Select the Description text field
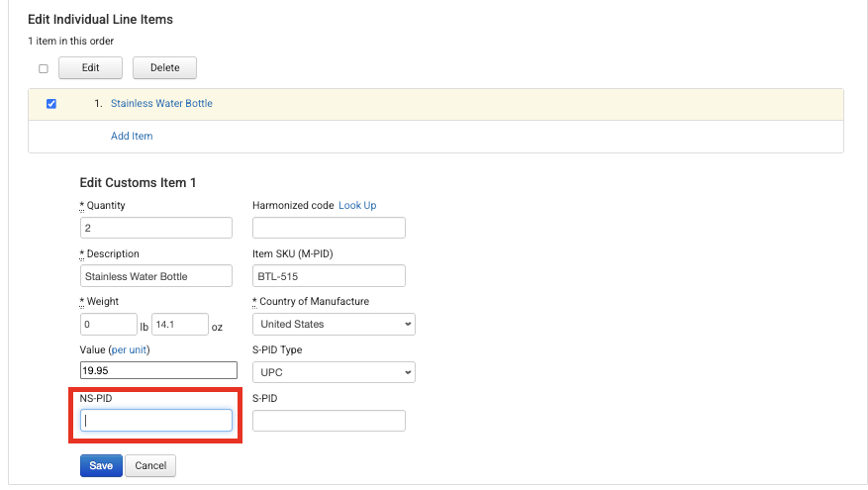 156,276
